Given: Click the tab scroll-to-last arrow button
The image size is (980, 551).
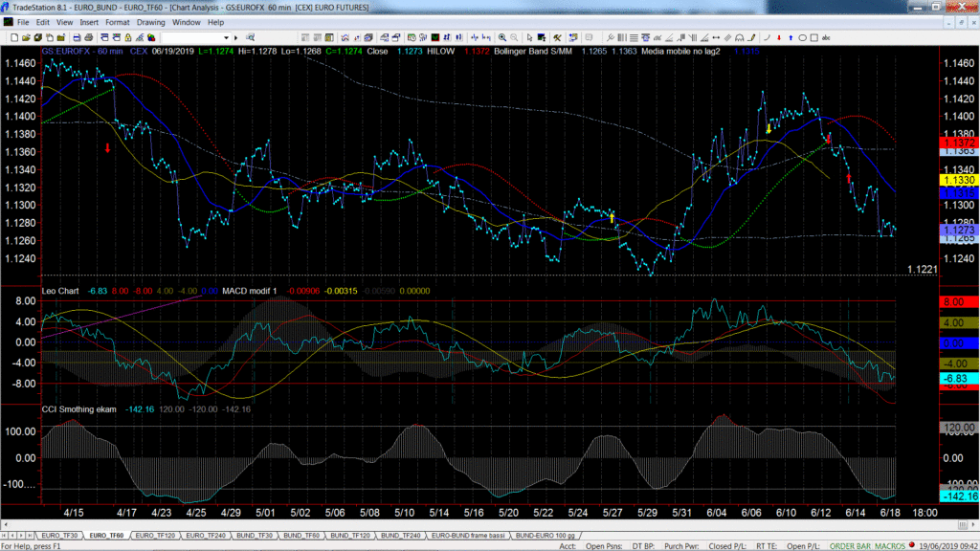Looking at the screenshot, I should click(x=32, y=536).
